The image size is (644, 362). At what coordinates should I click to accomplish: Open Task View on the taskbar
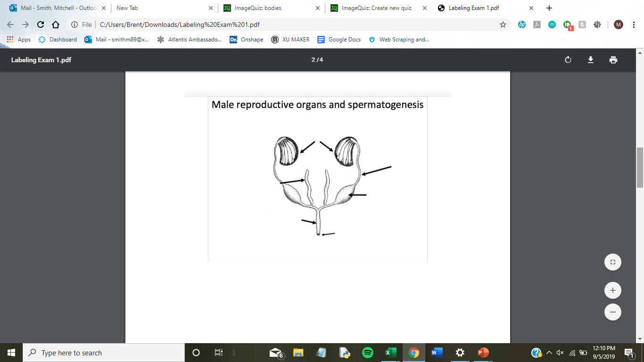tap(218, 353)
